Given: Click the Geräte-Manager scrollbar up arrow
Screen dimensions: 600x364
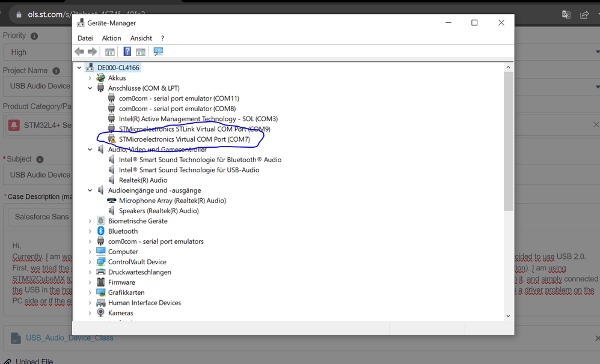Looking at the screenshot, I should click(508, 67).
